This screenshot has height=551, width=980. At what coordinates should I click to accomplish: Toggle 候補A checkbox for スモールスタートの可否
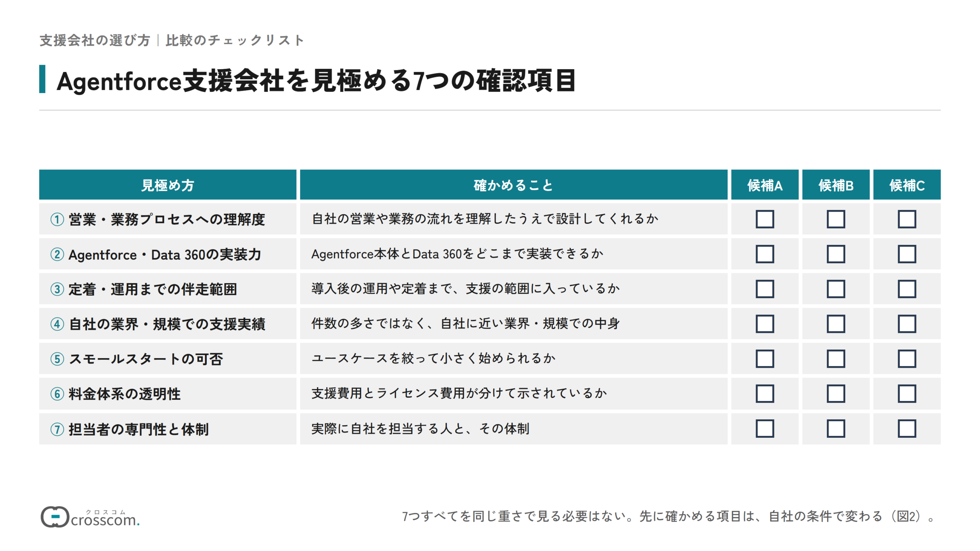(764, 359)
